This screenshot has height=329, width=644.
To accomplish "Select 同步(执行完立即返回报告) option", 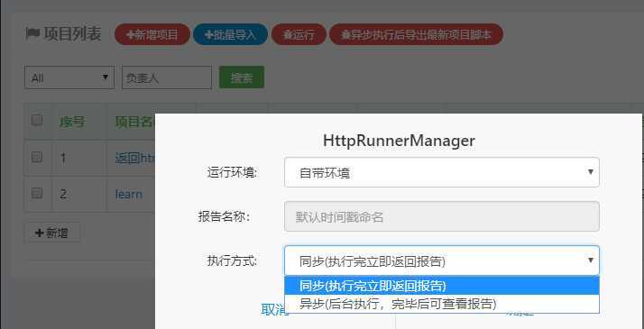I will point(442,286).
